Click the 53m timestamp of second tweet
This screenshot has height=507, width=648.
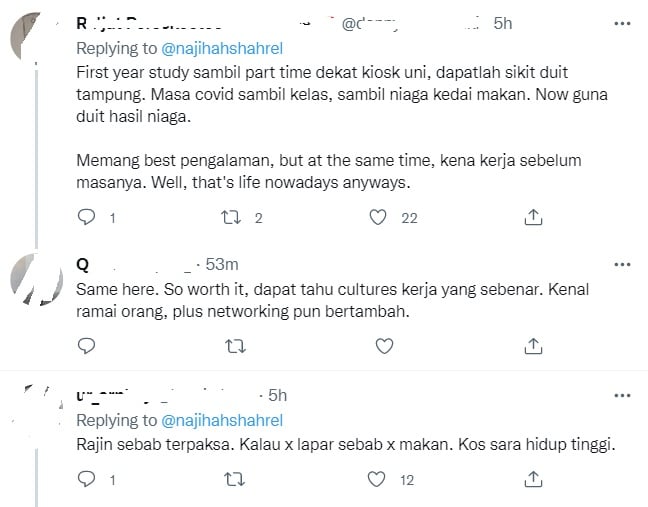[221, 264]
